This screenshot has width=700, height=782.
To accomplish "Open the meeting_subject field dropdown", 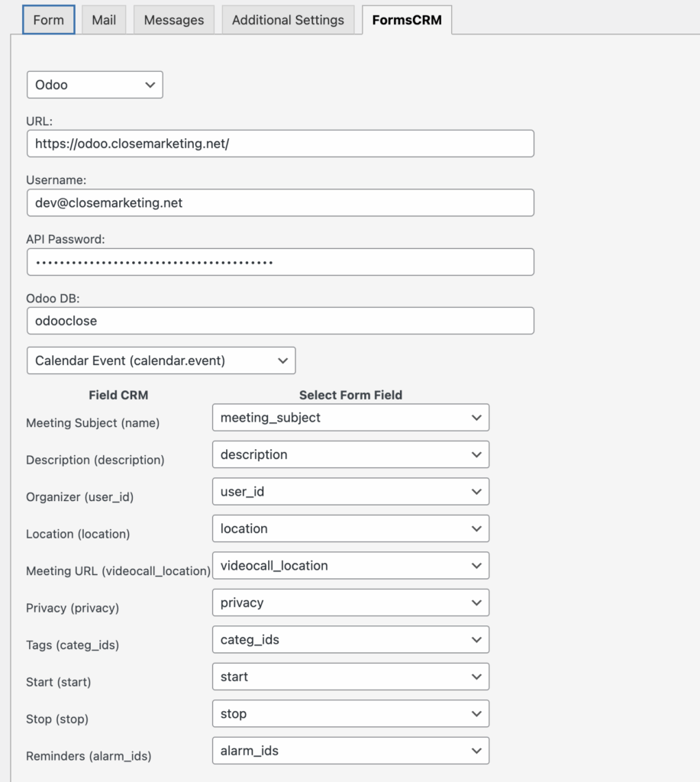I will 350,418.
